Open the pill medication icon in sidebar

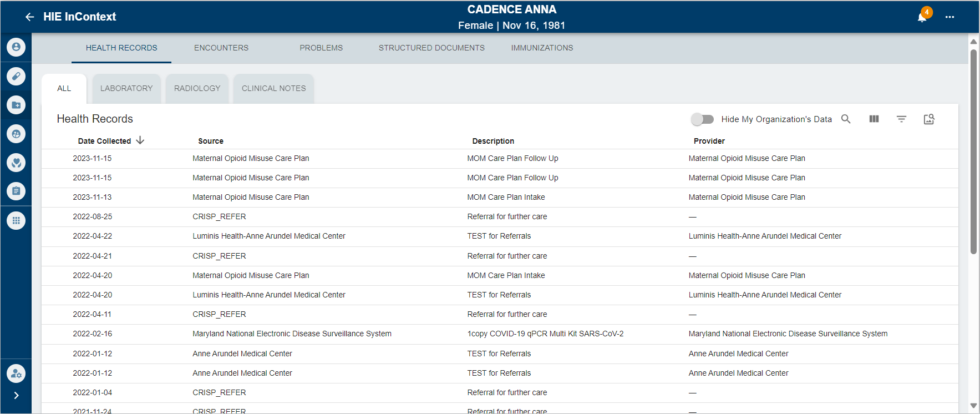pyautogui.click(x=16, y=76)
